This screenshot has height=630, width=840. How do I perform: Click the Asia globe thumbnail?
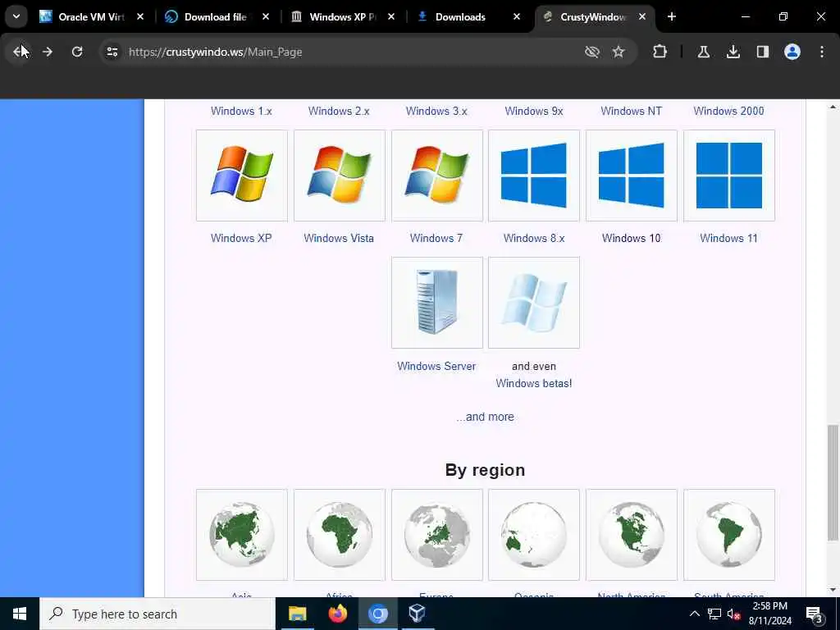pyautogui.click(x=242, y=535)
